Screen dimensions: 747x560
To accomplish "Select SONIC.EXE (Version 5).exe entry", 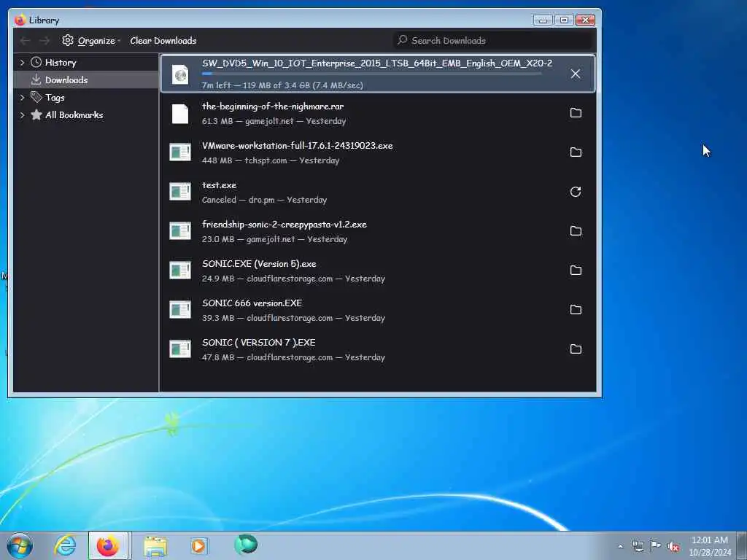I will pyautogui.click(x=378, y=271).
